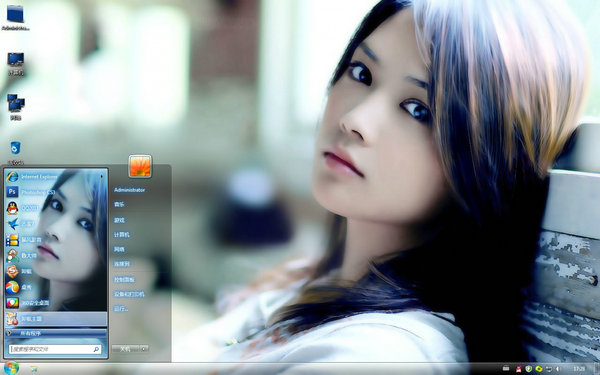
Task: Open 计算机 (Computer) menu item
Action: coord(122,235)
